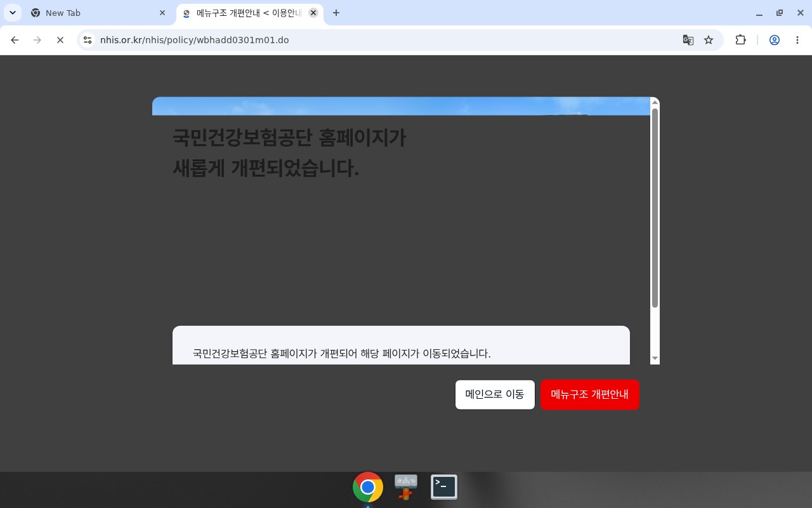This screenshot has width=812, height=508.
Task: View site information icon in address bar
Action: [88, 40]
